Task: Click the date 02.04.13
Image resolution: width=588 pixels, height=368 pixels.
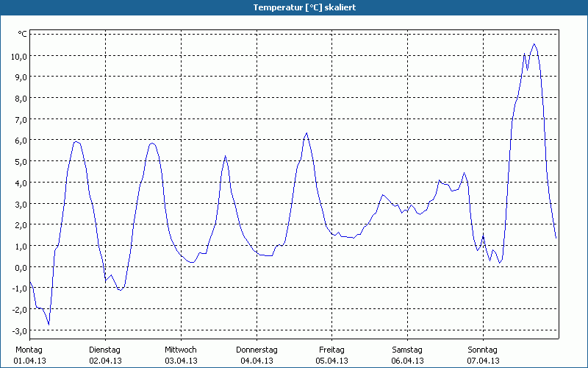Action: (105, 361)
